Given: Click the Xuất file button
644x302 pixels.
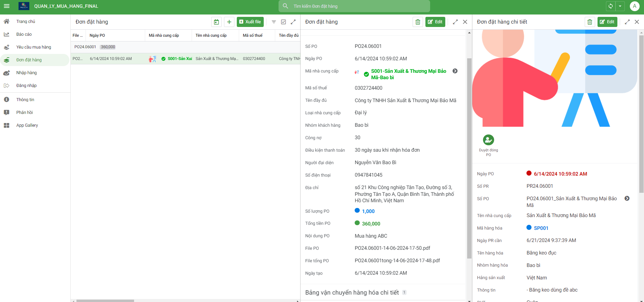Looking at the screenshot, I should [250, 22].
